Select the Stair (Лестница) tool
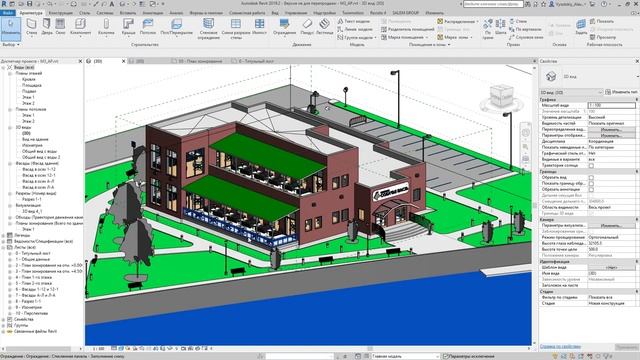This screenshot has height=360, width=640. pyautogui.click(x=324, y=27)
